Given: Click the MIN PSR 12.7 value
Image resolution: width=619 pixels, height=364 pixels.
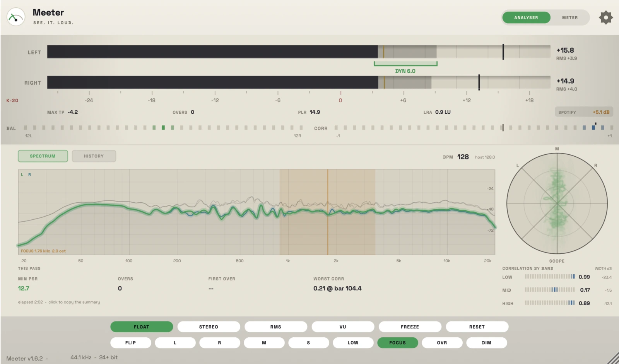Looking at the screenshot, I should pyautogui.click(x=24, y=288).
